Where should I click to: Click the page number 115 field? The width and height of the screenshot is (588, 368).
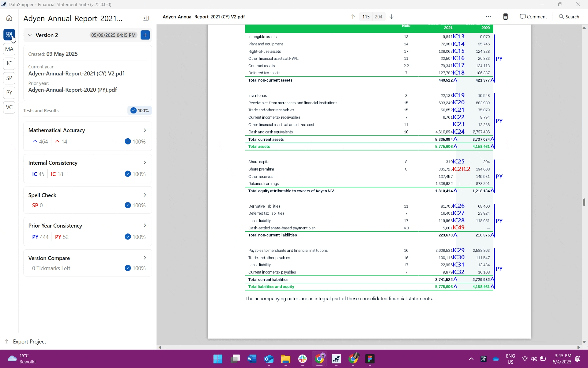366,17
